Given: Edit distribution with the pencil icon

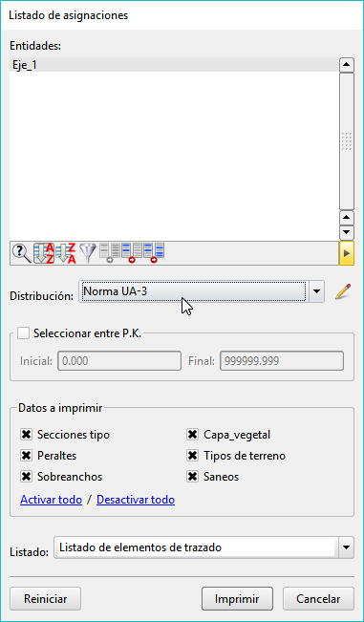Looking at the screenshot, I should tap(343, 291).
